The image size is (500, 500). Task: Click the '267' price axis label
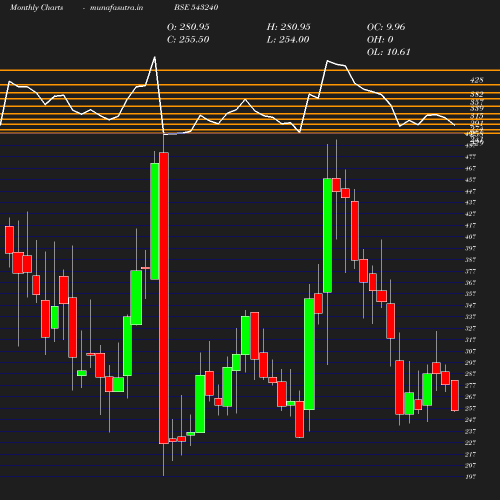coord(470,397)
